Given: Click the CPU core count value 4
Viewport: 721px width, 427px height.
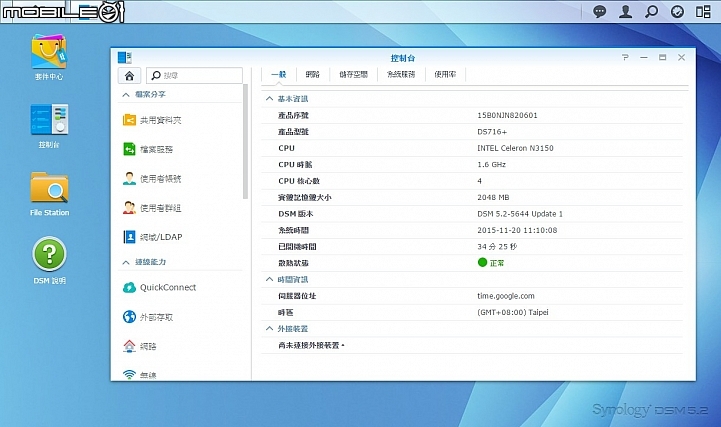Looking at the screenshot, I should point(480,181).
